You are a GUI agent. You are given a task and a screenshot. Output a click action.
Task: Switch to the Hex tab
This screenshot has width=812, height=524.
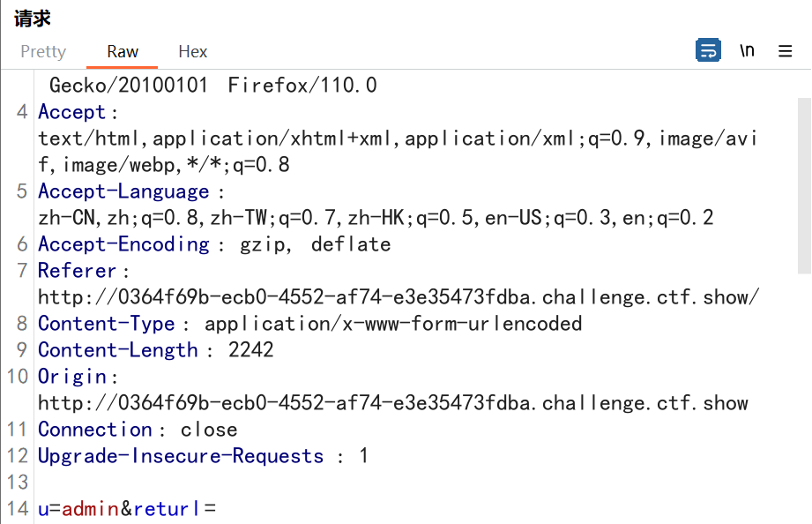[192, 51]
